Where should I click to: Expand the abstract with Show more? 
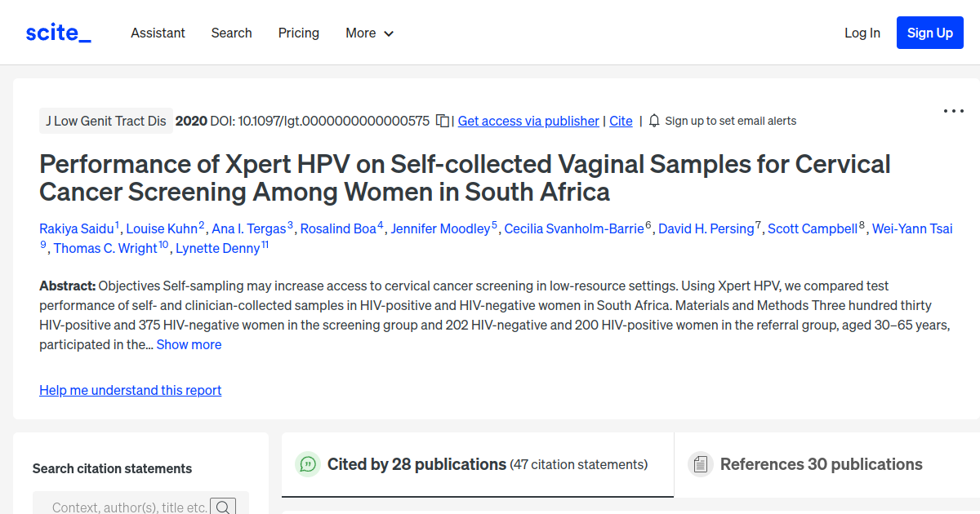pyautogui.click(x=189, y=344)
